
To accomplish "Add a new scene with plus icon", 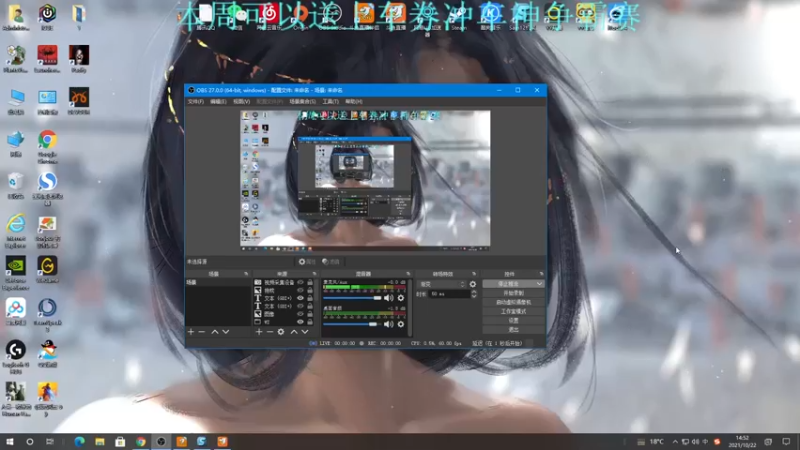I will 191,332.
